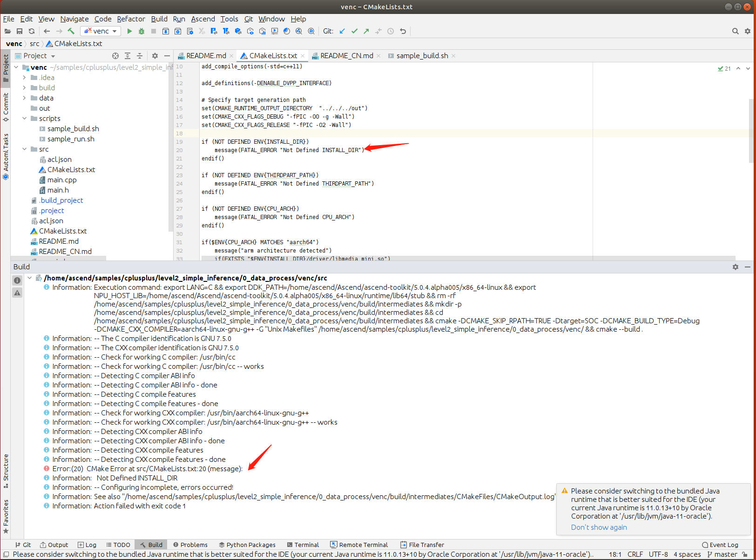The image size is (756, 560).
Task: Show build warnings filter icon
Action: (x=17, y=293)
